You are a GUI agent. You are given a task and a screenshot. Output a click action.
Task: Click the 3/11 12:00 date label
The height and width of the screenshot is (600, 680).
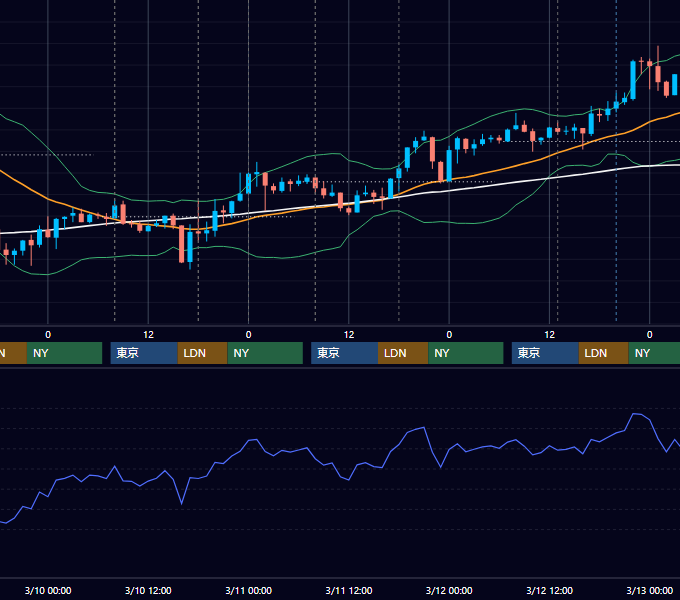(349, 590)
